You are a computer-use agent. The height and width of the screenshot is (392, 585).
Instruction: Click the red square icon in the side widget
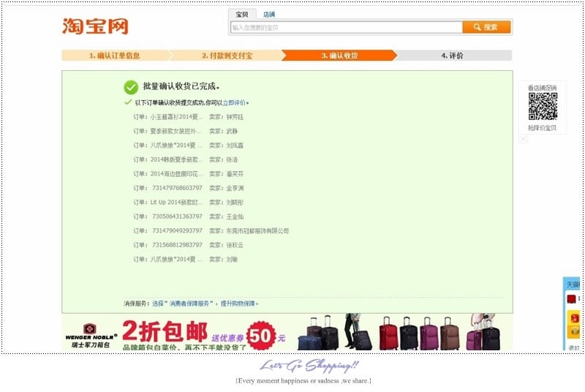click(x=571, y=299)
